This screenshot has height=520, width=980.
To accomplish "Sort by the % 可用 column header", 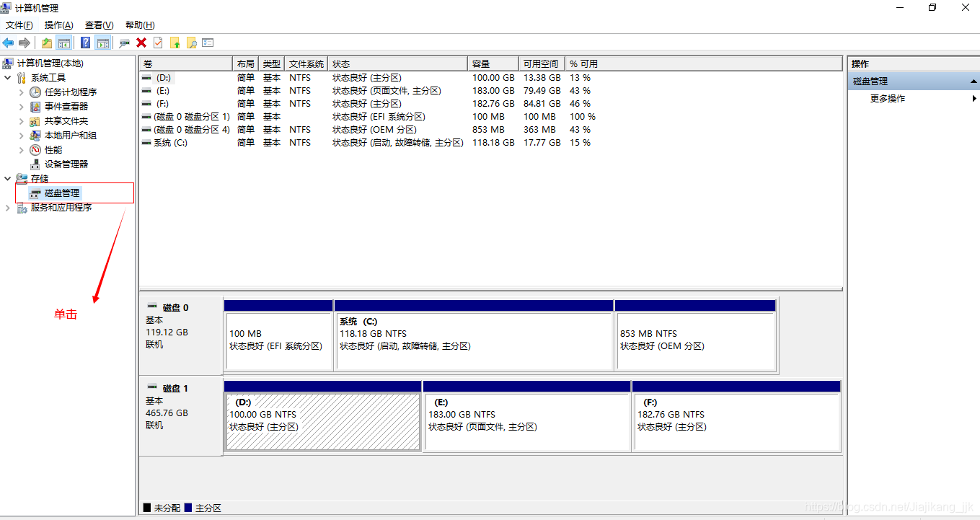I will point(704,63).
